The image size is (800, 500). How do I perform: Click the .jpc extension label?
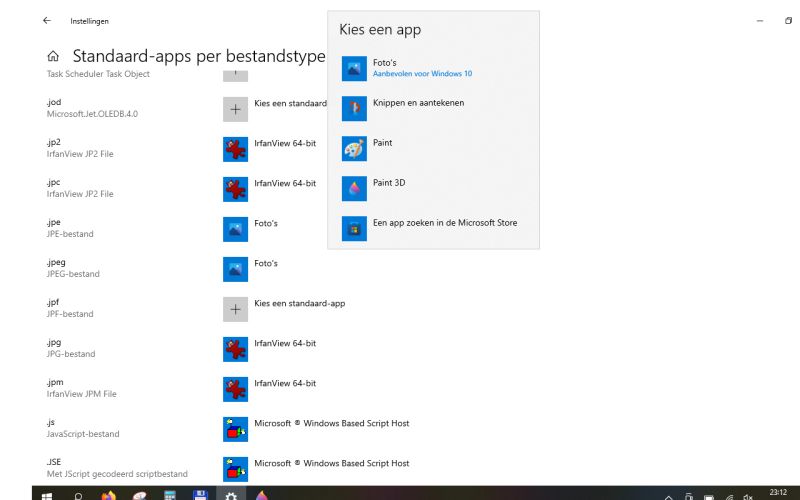click(54, 182)
